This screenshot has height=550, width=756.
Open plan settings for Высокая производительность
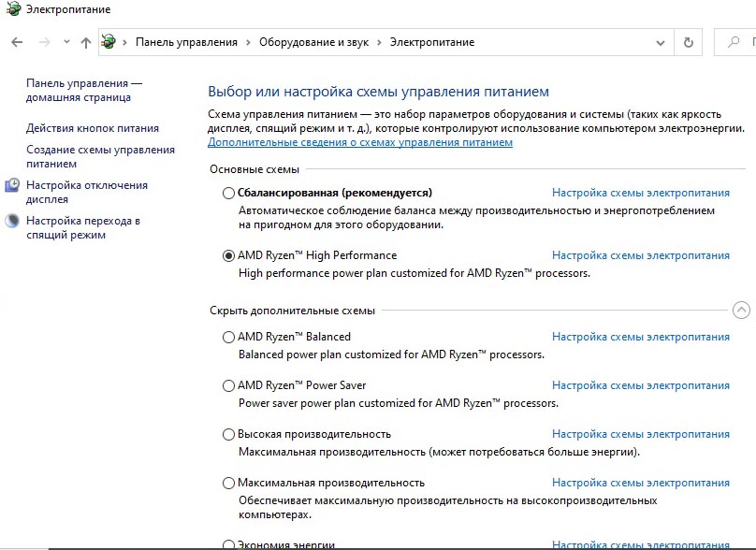click(641, 434)
